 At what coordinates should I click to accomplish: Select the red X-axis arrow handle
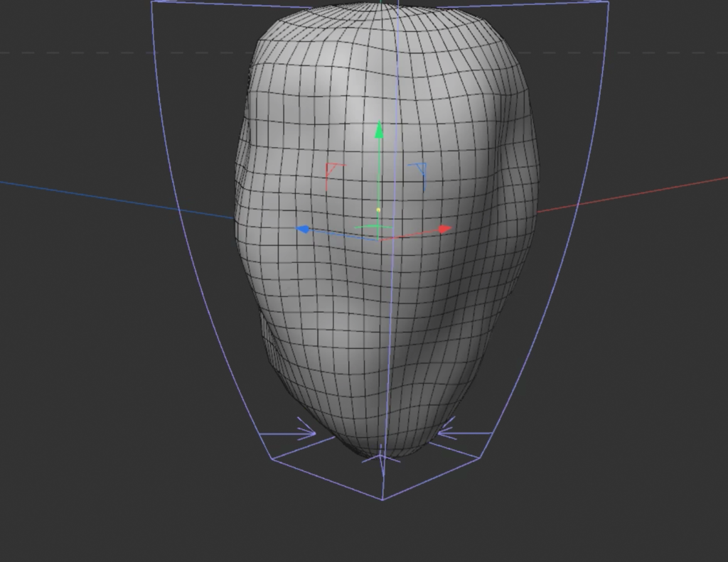(x=445, y=229)
